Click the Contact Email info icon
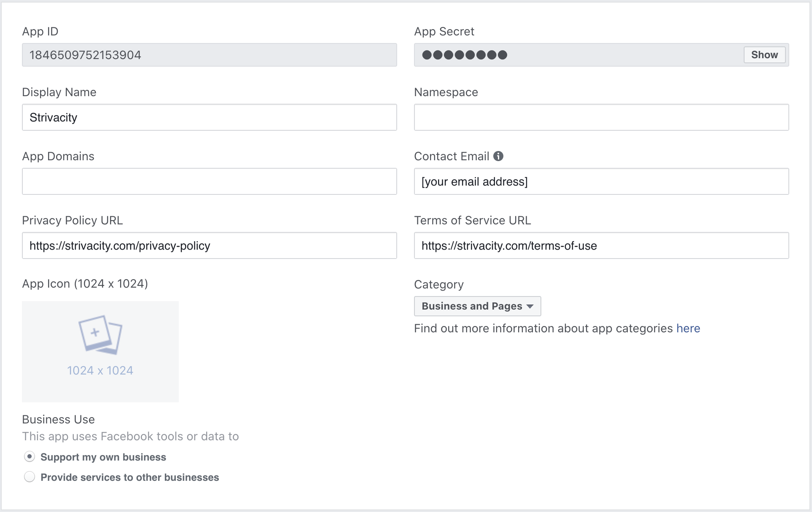 coord(498,156)
